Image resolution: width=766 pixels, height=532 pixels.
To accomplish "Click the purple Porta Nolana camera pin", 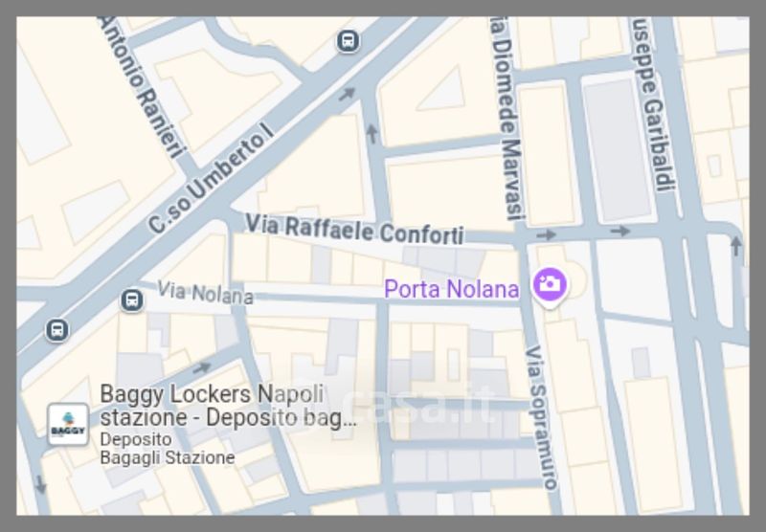I will click(550, 286).
